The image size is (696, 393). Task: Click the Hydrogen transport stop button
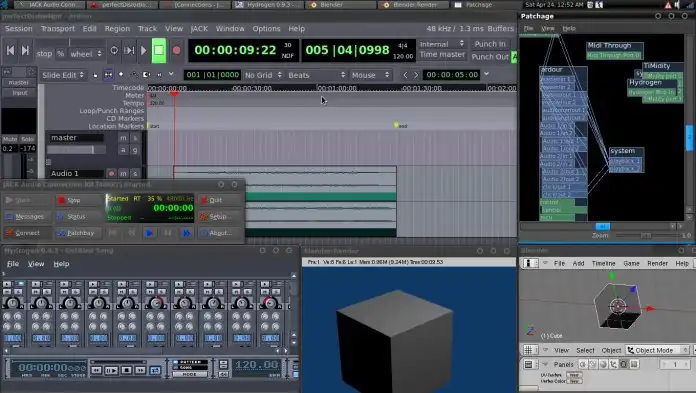[126, 369]
